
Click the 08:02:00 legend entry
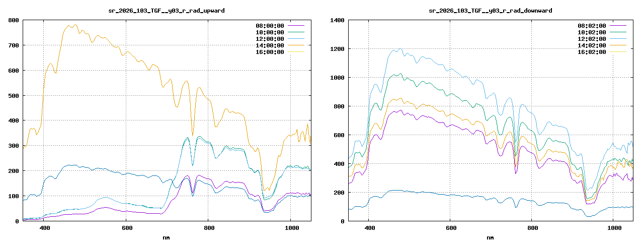pos(592,26)
